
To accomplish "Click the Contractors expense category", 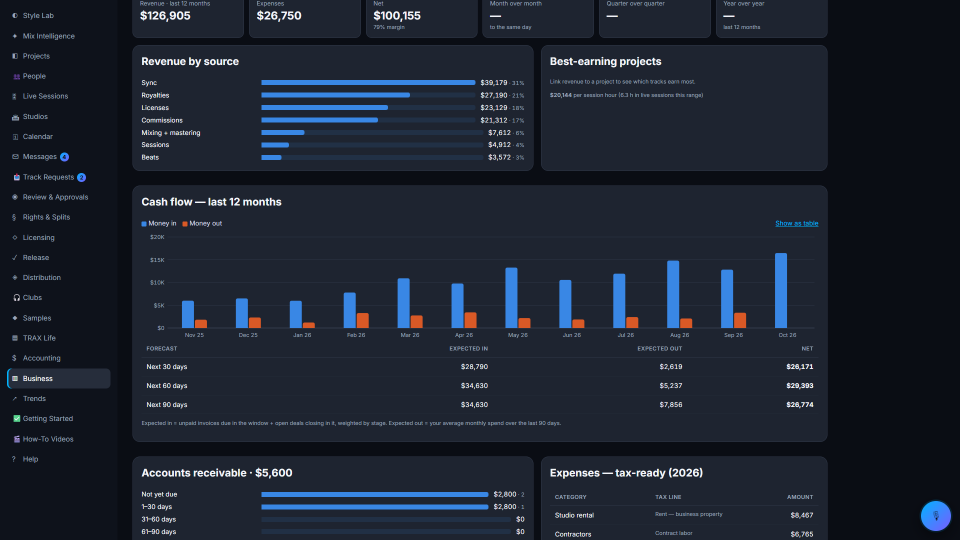I will point(572,534).
